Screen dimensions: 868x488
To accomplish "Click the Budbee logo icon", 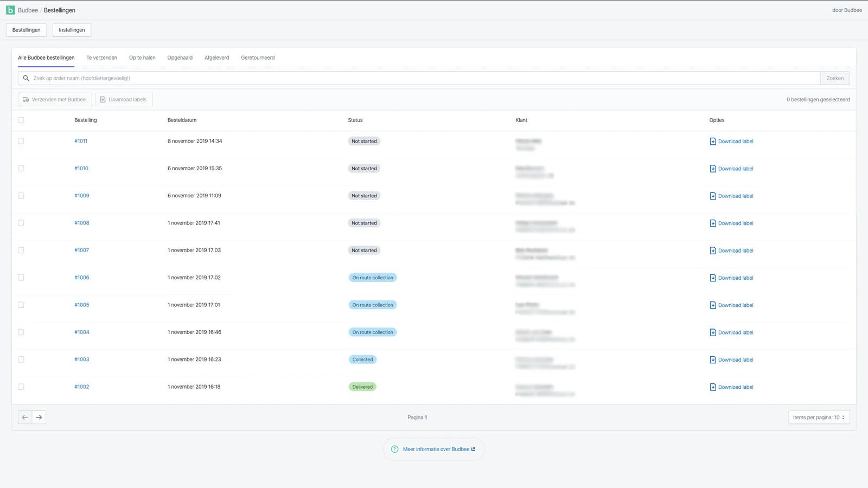I will (x=10, y=10).
